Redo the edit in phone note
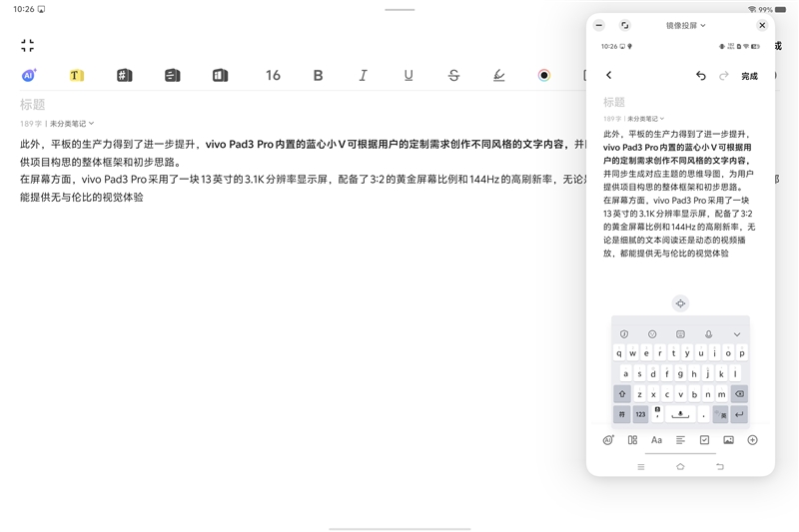The image size is (799, 532). tap(723, 76)
